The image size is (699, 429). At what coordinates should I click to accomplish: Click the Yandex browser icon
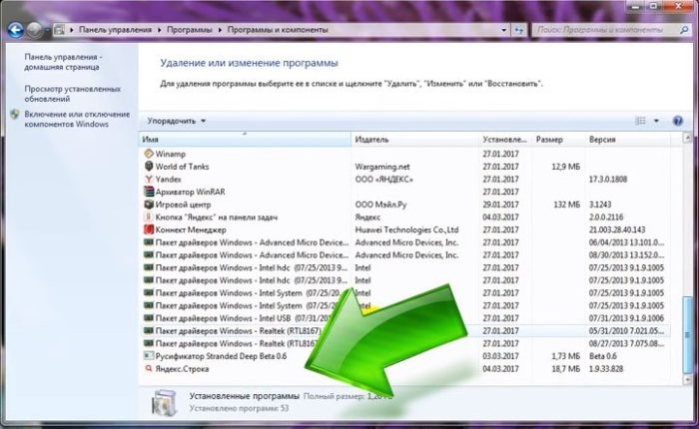point(148,179)
